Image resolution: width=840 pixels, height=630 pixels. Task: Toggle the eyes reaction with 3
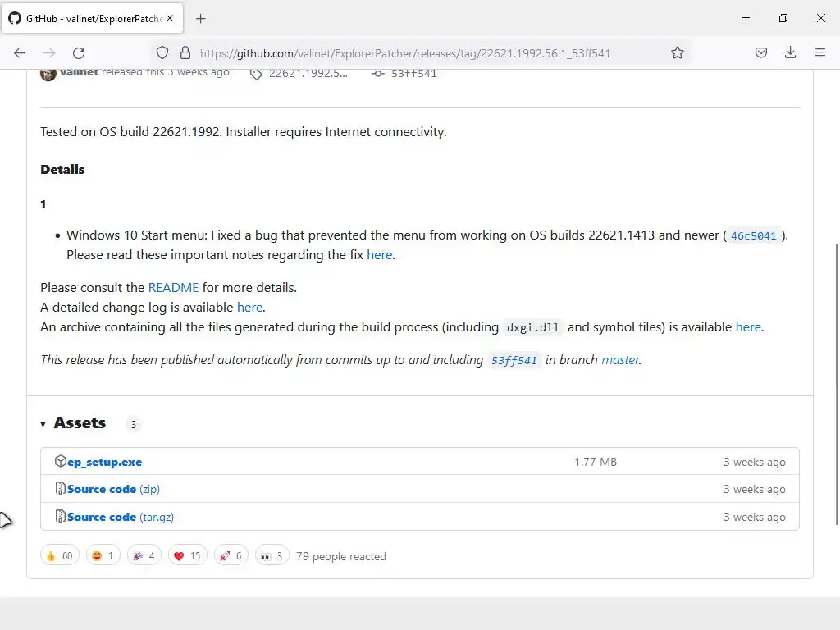point(272,556)
